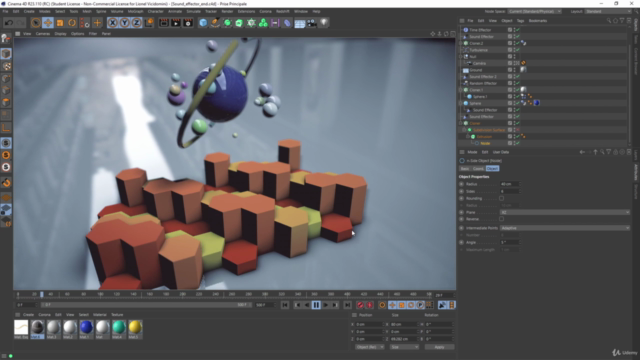This screenshot has height=360, width=640.
Task: Open Object Manager Tags menu
Action: 520,20
